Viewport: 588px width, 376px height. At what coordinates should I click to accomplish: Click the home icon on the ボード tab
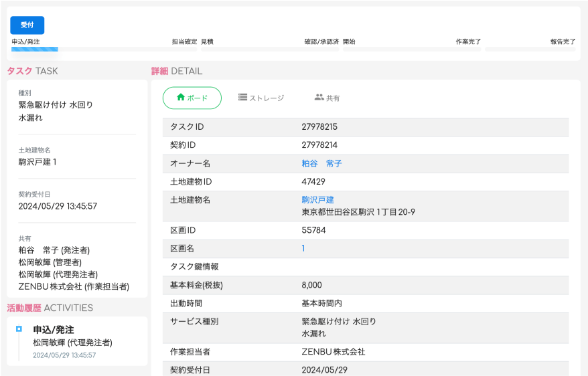pyautogui.click(x=180, y=98)
